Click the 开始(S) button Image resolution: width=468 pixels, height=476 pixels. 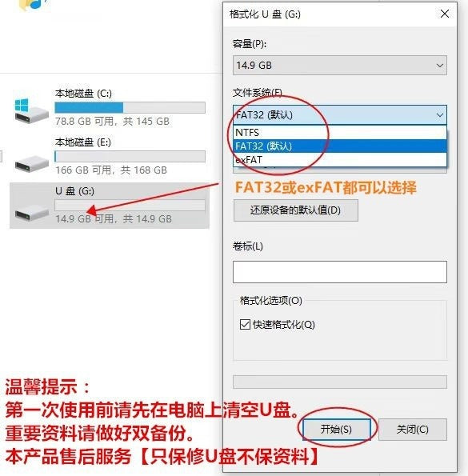tap(336, 430)
